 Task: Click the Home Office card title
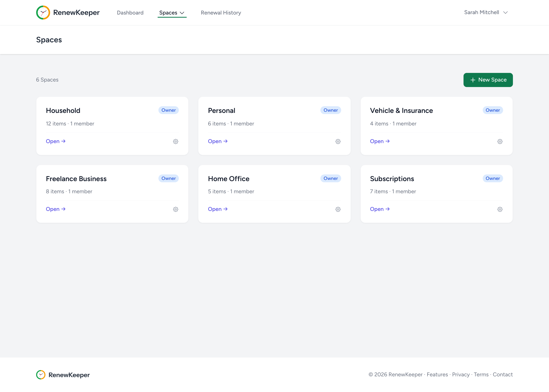click(x=229, y=179)
